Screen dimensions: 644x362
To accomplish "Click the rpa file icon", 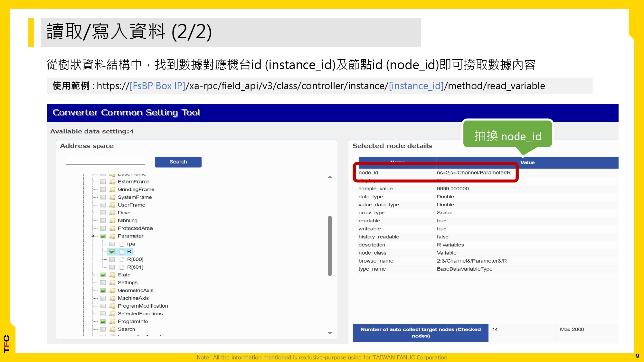I will [x=122, y=244].
